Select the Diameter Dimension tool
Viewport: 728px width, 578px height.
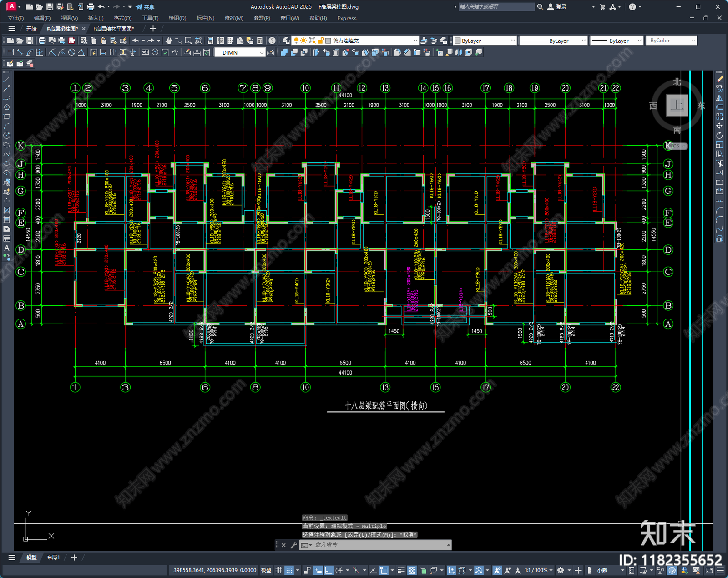71,52
